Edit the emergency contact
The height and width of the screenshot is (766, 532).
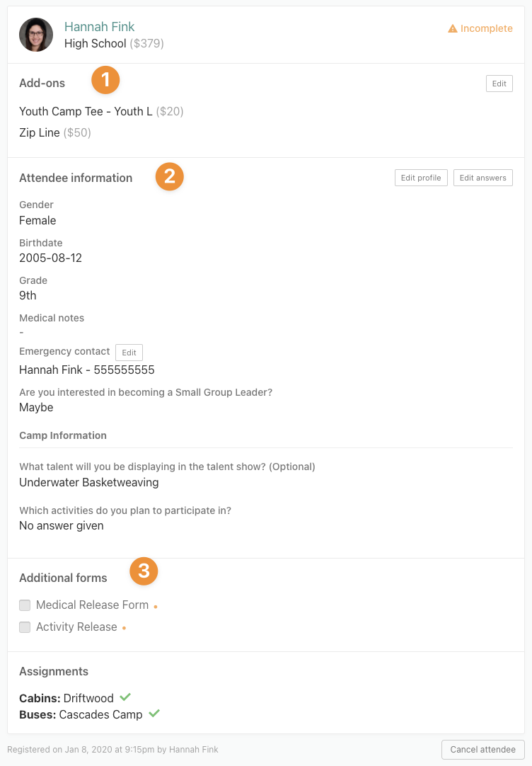pos(129,353)
